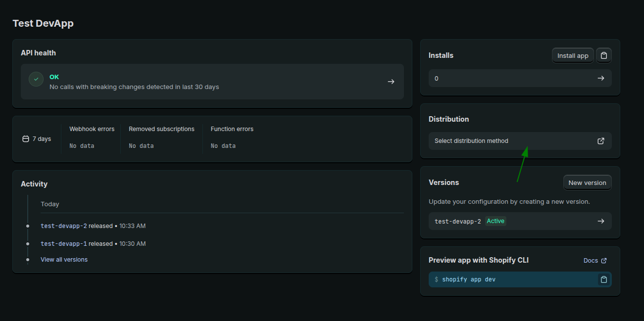The width and height of the screenshot is (644, 321).
Task: Select the Webhook errors metric
Action: (92, 129)
